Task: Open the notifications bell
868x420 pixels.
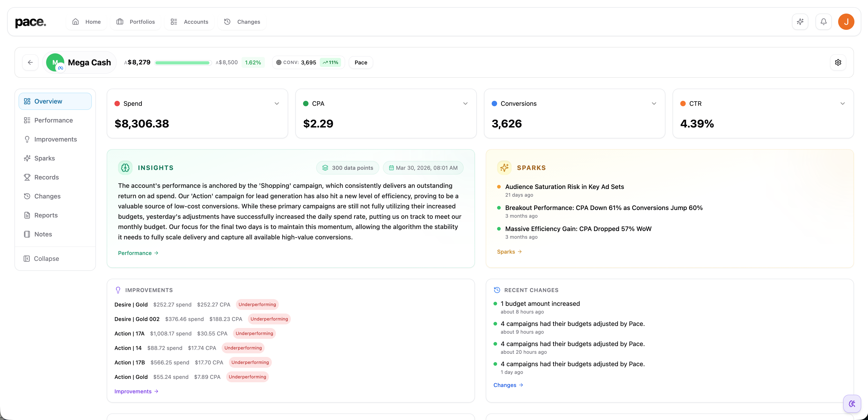Action: [823, 22]
